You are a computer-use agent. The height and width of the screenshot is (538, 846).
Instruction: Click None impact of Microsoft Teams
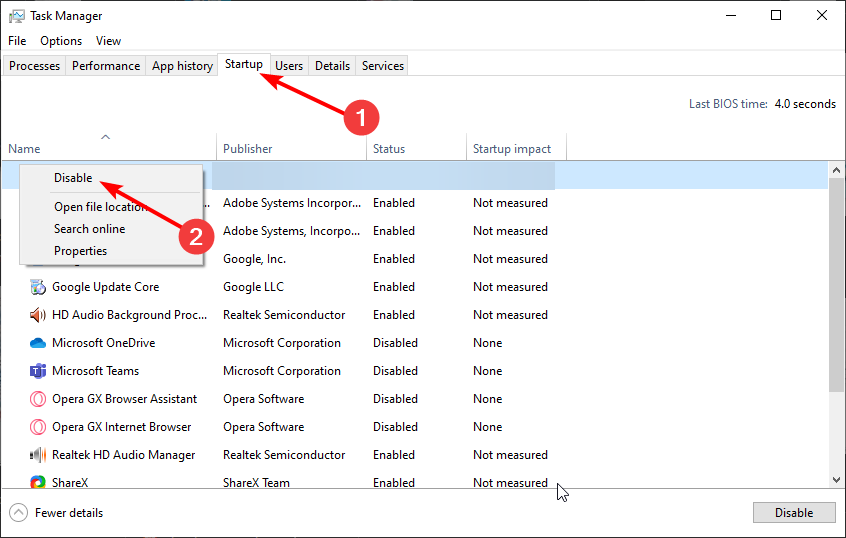click(x=488, y=371)
